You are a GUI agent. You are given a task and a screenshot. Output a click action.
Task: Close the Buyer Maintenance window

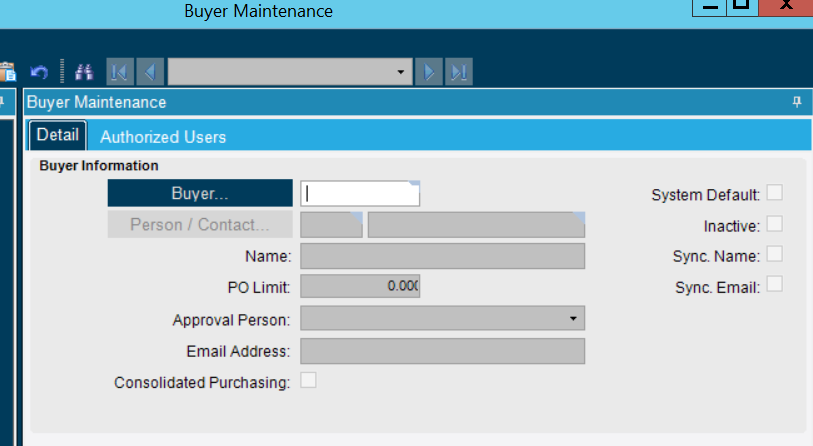786,7
